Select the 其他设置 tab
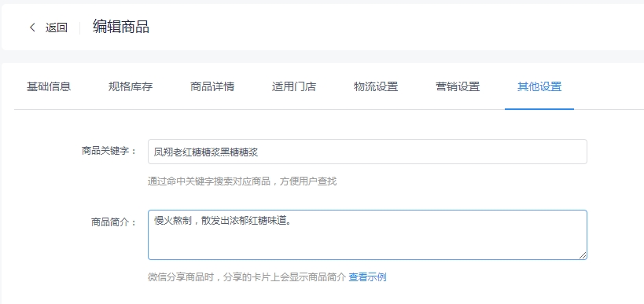The image size is (644, 304). click(539, 87)
